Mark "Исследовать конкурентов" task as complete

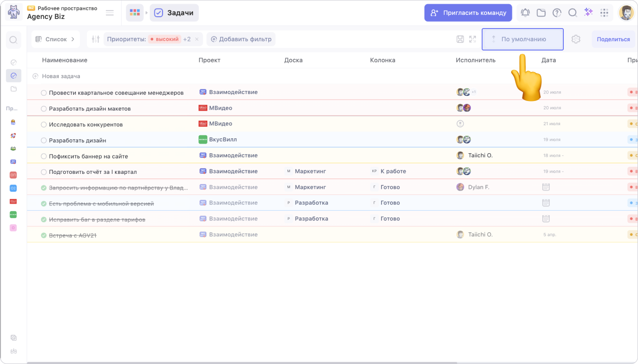[43, 125]
